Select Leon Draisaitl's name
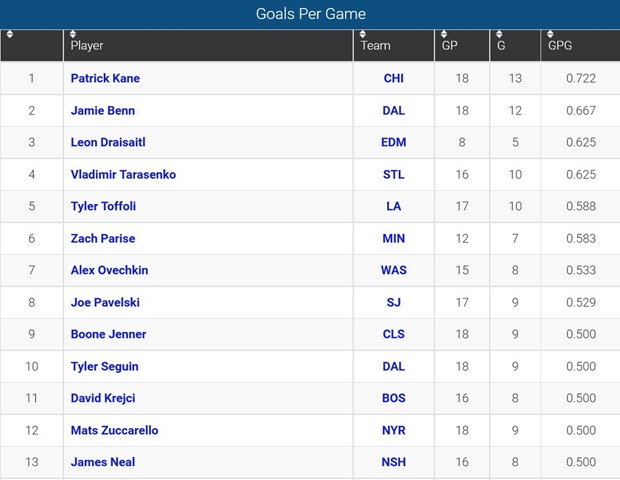This screenshot has height=480, width=620. coord(111,142)
